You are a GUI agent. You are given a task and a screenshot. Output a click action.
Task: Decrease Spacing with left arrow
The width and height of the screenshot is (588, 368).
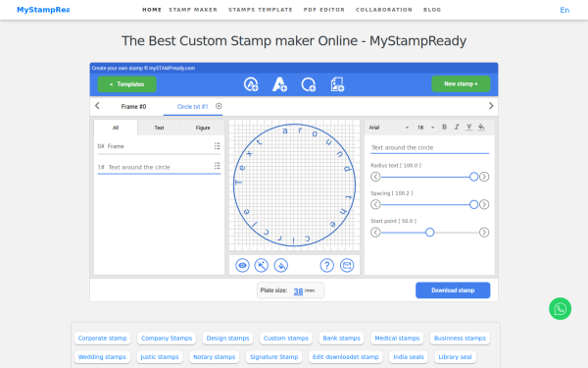click(x=375, y=204)
